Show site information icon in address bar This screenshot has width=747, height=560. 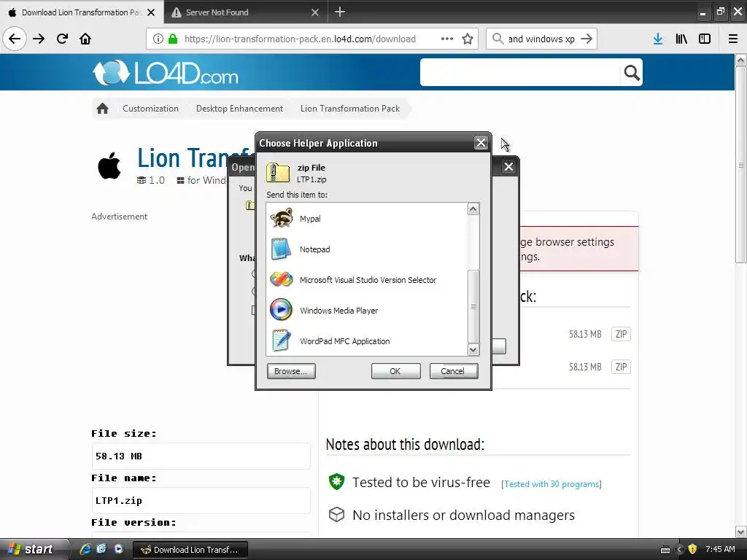click(x=158, y=39)
